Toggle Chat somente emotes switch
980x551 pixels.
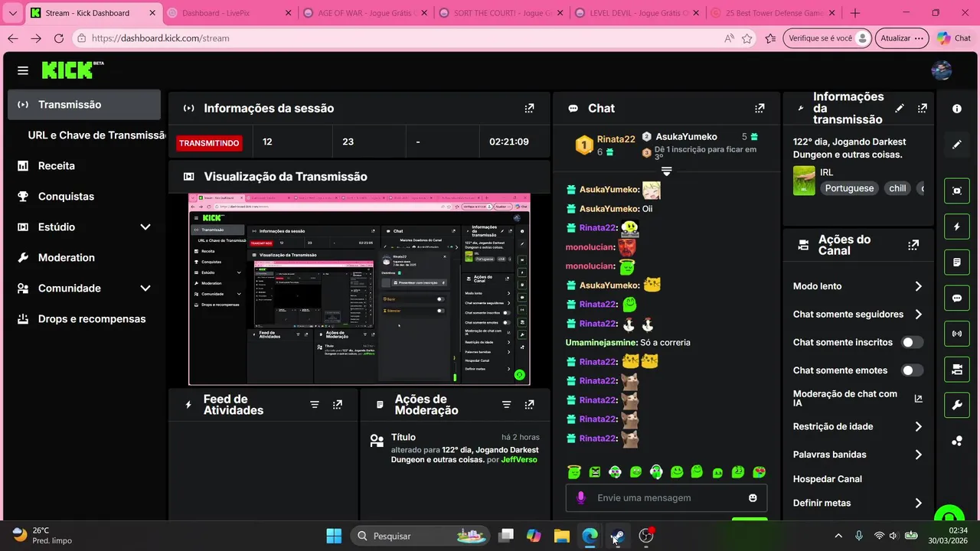click(912, 370)
